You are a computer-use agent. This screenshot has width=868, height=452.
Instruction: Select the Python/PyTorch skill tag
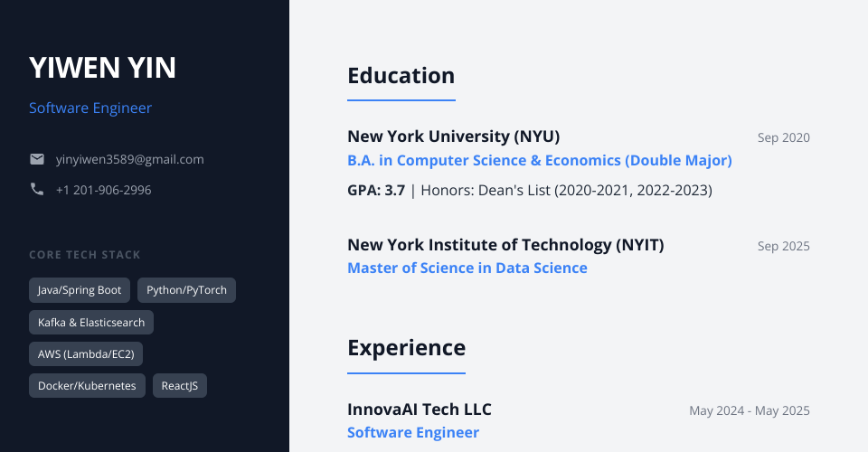[x=186, y=290]
